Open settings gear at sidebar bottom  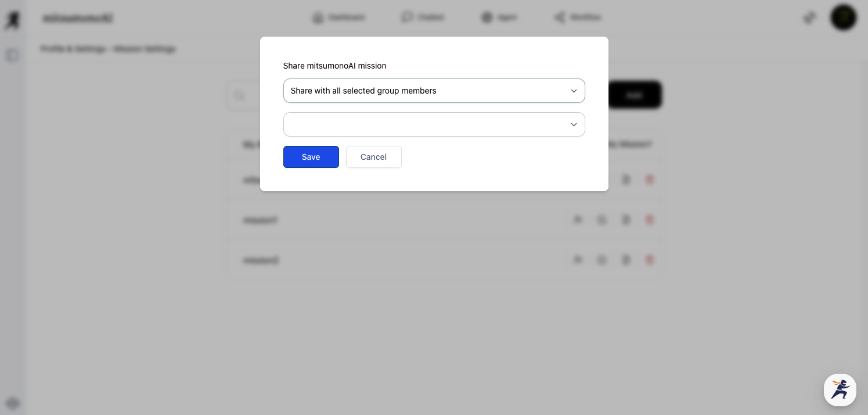[13, 403]
